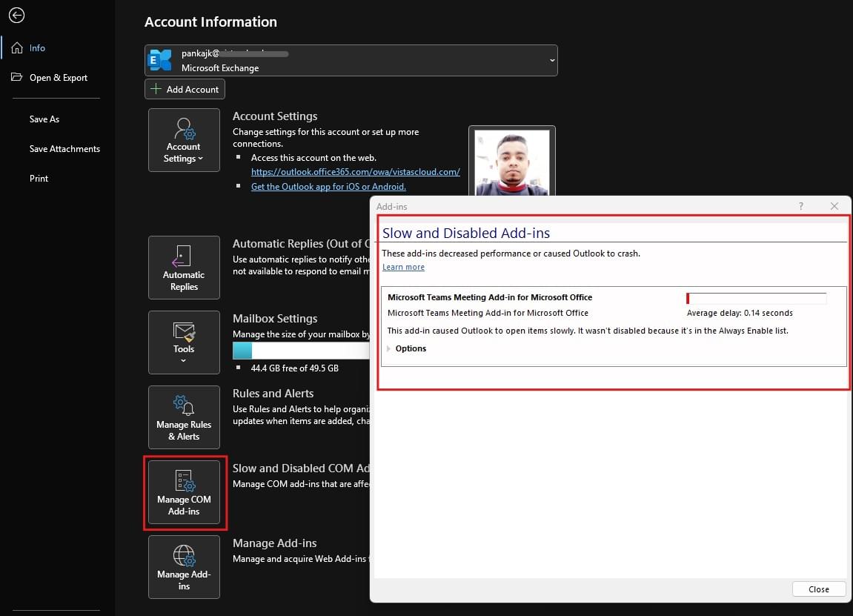Click the help question mark in Add-ins dialog

click(x=801, y=206)
